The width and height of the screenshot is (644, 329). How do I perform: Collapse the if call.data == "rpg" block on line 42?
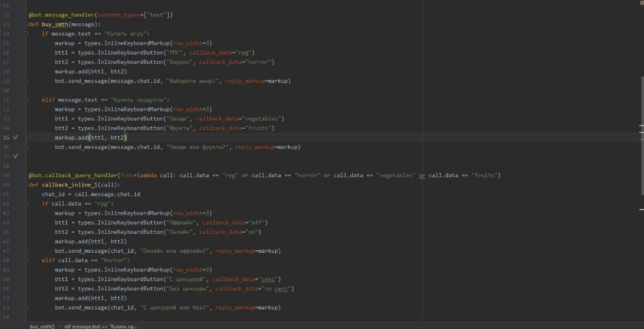[26, 203]
